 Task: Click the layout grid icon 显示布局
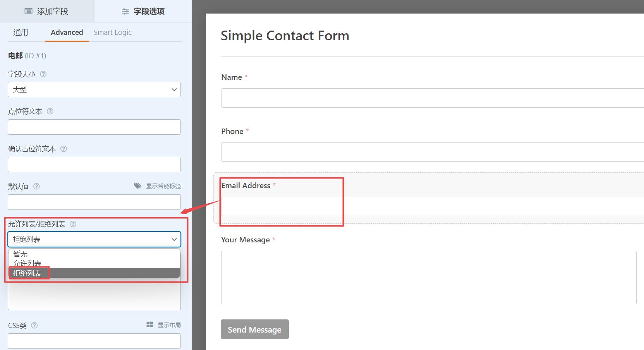[x=150, y=324]
